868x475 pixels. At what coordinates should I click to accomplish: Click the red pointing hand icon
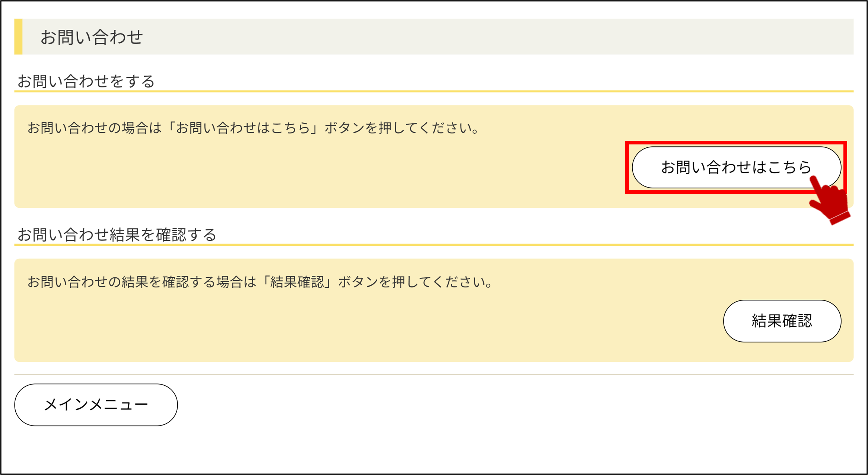(830, 200)
